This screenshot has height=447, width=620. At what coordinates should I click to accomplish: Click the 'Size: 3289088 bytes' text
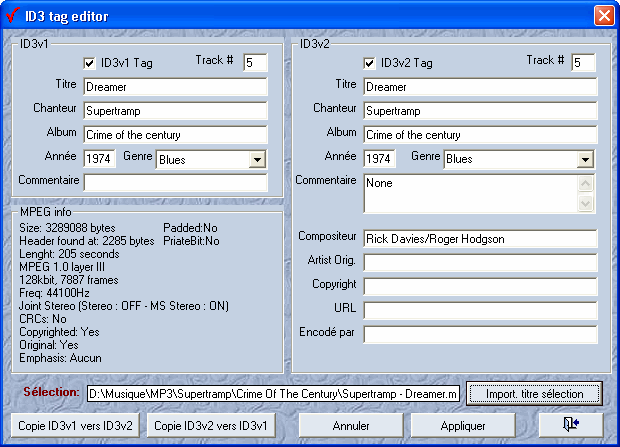coord(67,228)
